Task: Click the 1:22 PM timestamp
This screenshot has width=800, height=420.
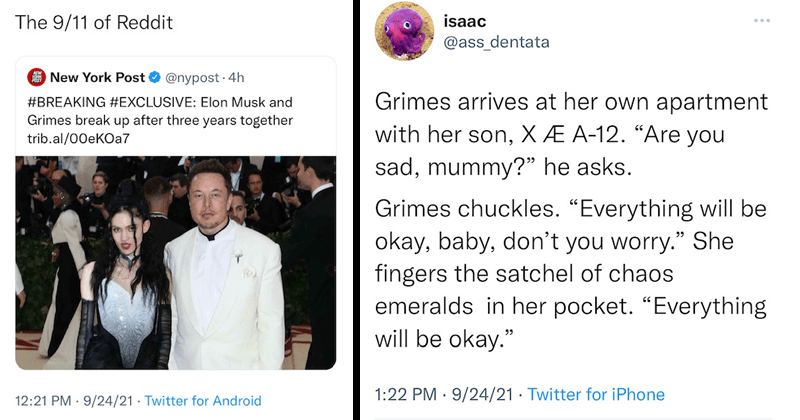Action: [x=404, y=394]
